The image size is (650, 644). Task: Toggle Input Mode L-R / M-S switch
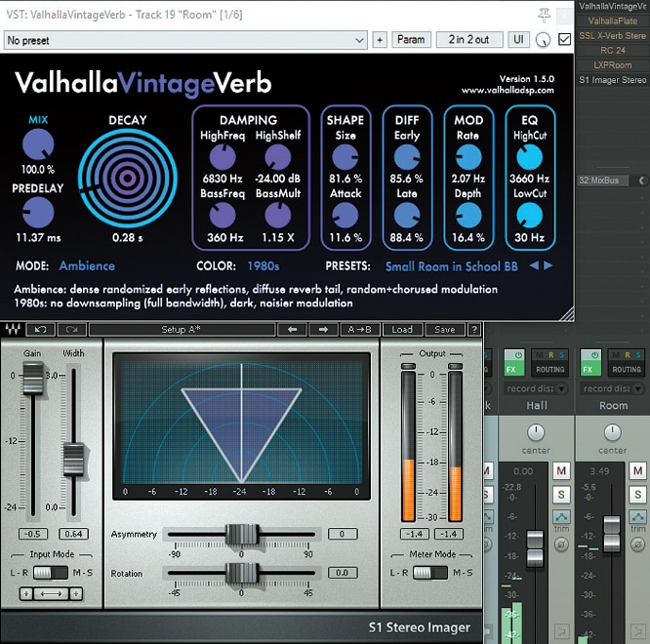51,573
